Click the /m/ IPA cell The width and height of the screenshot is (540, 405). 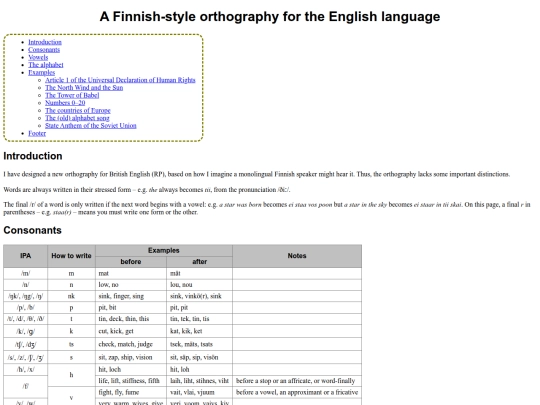pos(25,273)
